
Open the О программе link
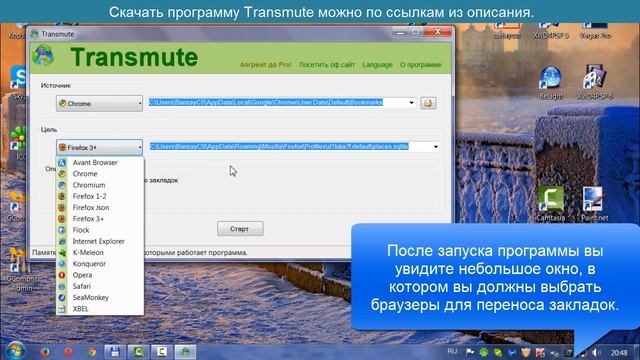tap(420, 64)
